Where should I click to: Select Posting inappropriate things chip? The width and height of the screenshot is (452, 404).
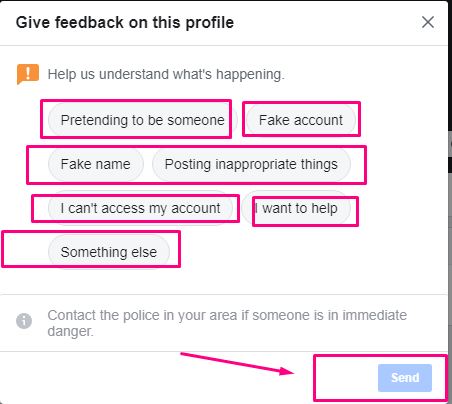coord(251,164)
